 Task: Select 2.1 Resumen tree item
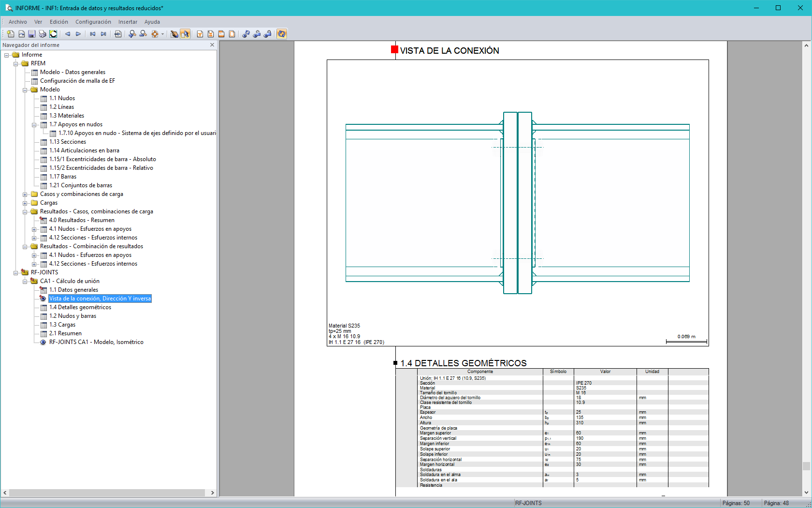pos(65,333)
